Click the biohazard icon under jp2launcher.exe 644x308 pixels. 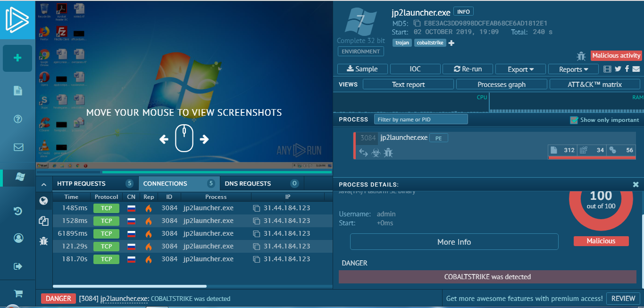[x=376, y=152]
